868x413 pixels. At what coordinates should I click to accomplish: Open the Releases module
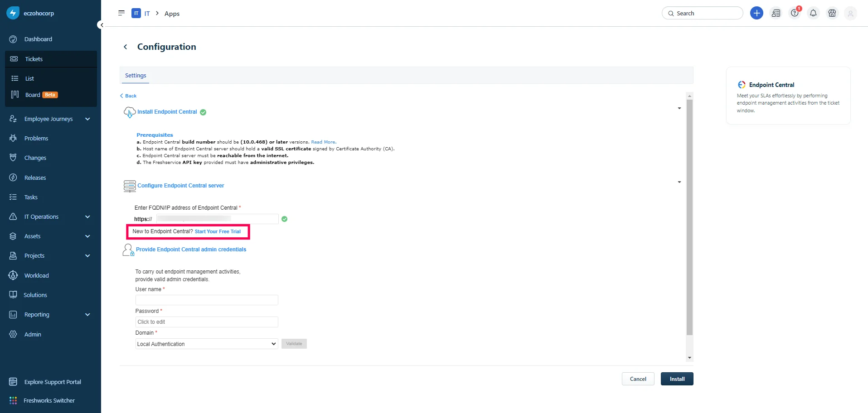[35, 178]
